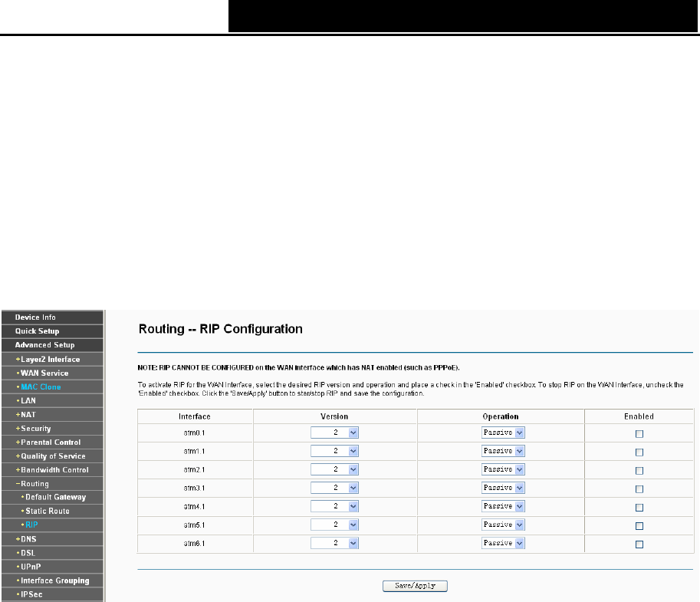This screenshot has width=700, height=602.
Task: Click the Operation column header
Action: coord(501,416)
